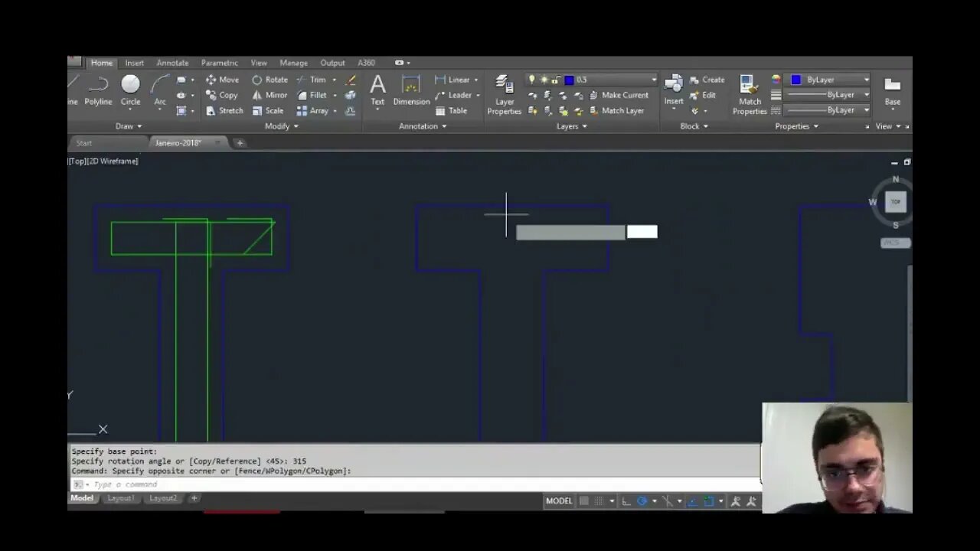Activate the Stretch command
Viewport: 980px width, 551px height.
(x=224, y=110)
